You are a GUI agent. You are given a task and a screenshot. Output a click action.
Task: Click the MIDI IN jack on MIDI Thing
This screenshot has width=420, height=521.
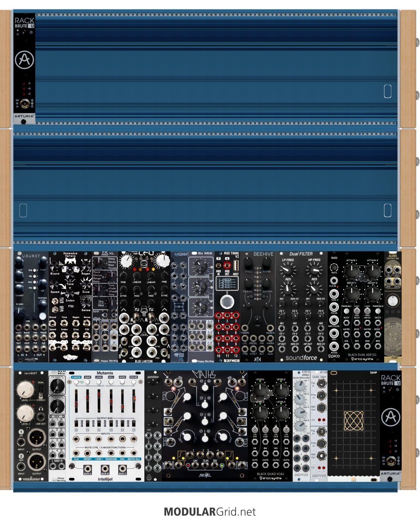click(x=219, y=265)
